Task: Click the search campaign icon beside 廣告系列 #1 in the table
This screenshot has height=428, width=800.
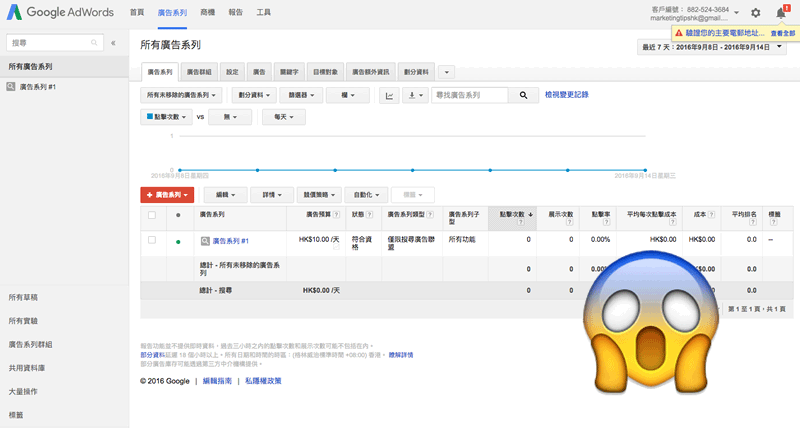Action: (x=205, y=241)
